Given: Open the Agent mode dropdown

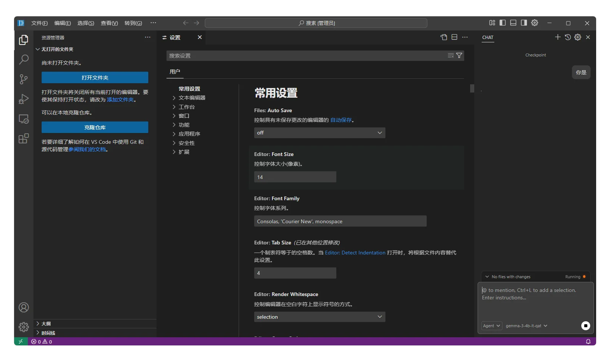Looking at the screenshot, I should coord(492,326).
